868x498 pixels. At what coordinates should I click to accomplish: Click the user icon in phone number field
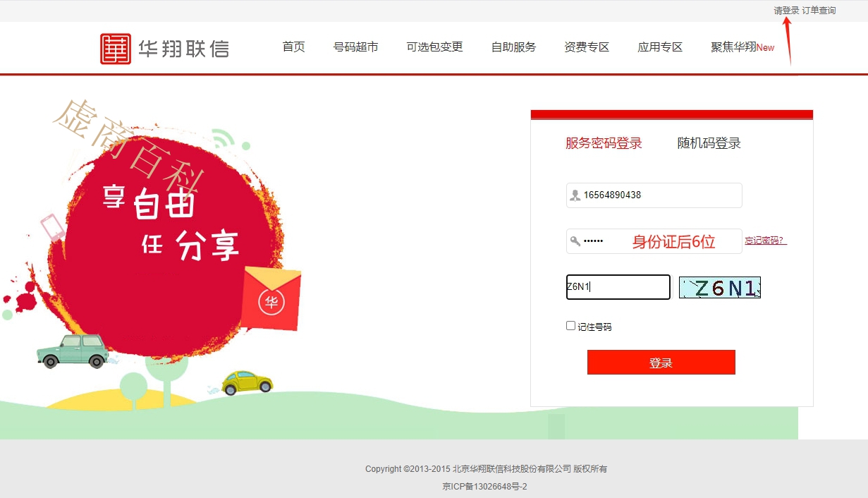575,195
